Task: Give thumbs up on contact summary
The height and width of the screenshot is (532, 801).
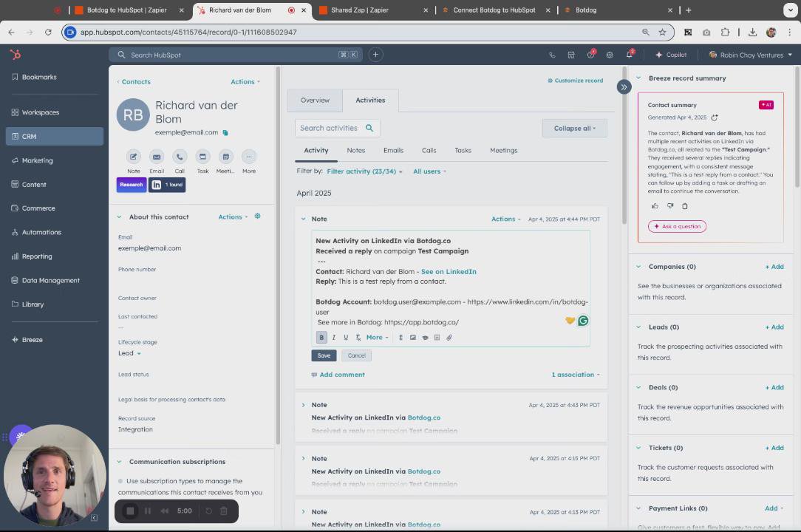Action: point(655,206)
